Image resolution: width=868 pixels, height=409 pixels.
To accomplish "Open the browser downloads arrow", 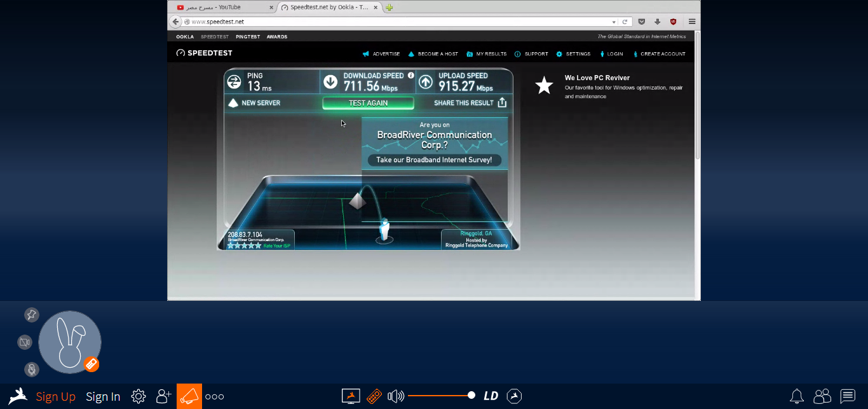I will pyautogui.click(x=657, y=22).
